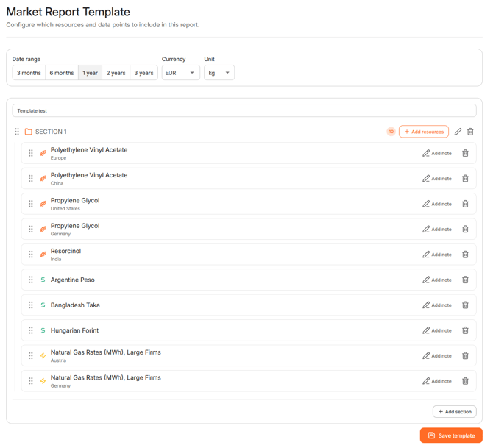493x448 pixels.
Task: Click drag handle of Natural Gas Germany row
Action: pyautogui.click(x=30, y=381)
